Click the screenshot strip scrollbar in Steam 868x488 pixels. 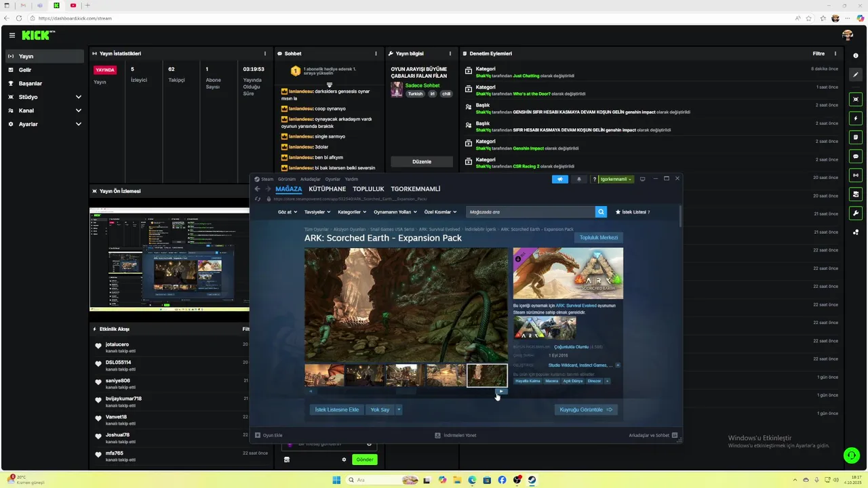pyautogui.click(x=406, y=391)
